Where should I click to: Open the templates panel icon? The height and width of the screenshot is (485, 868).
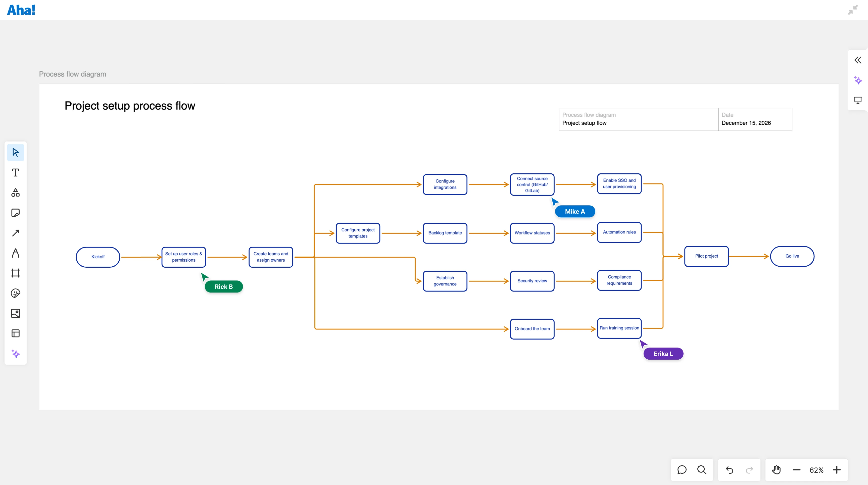coord(16,333)
